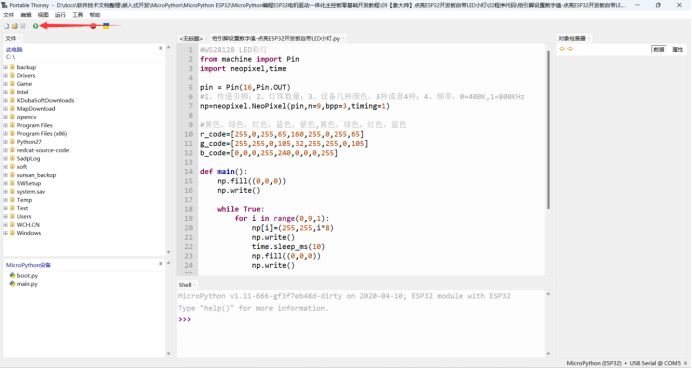Expand the redcat-source-code folder
This screenshot has height=368, width=692.
click(x=6, y=150)
